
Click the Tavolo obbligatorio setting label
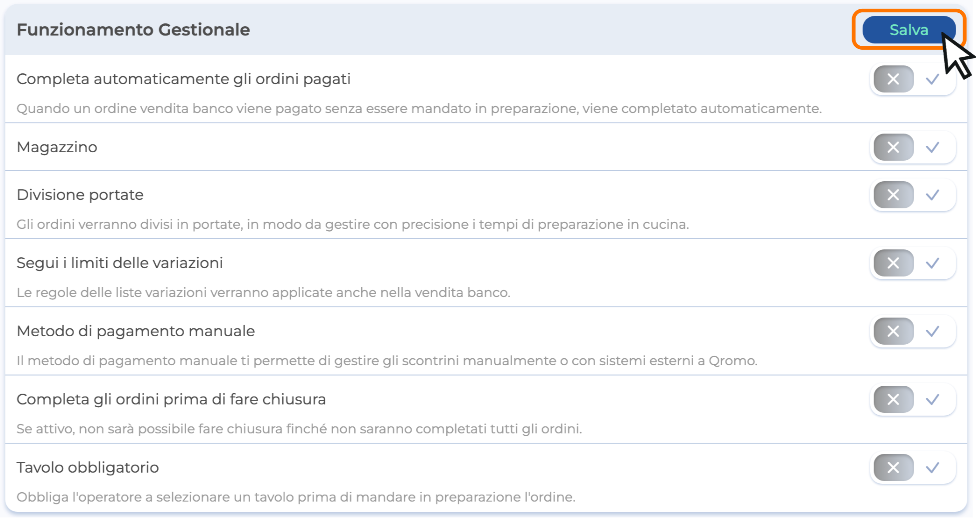88,468
